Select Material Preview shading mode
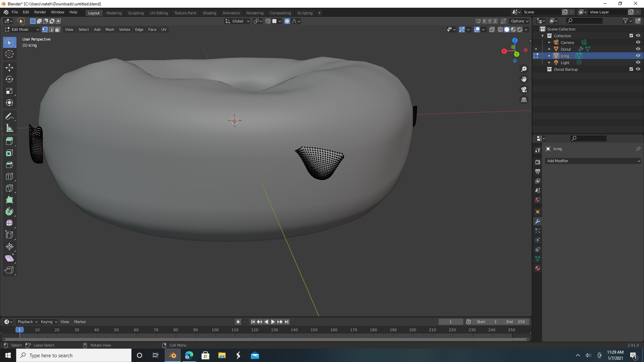The height and width of the screenshot is (362, 644). 513,29
